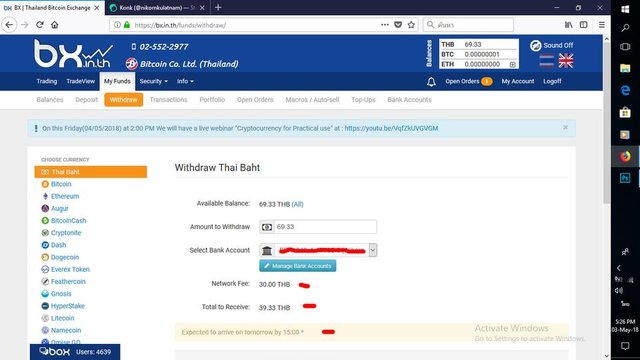Open TradeView page
The width and height of the screenshot is (640, 360).
click(80, 81)
